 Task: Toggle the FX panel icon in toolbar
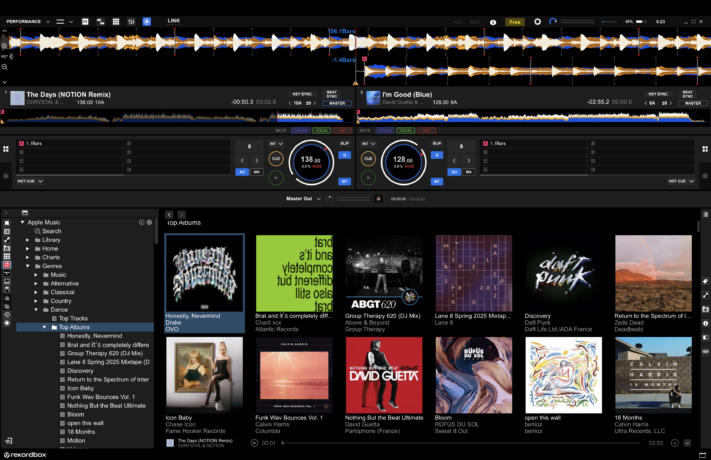tap(85, 21)
